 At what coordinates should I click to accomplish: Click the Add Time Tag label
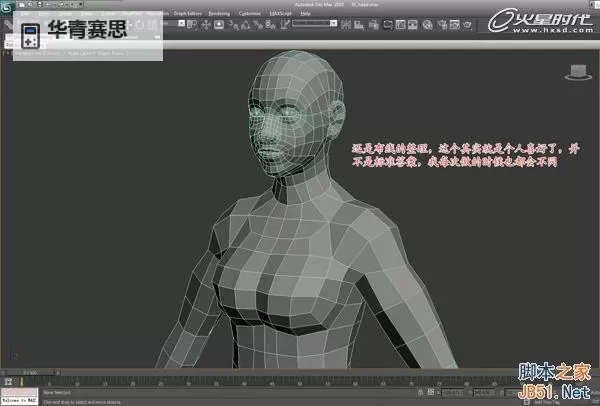tap(546, 402)
